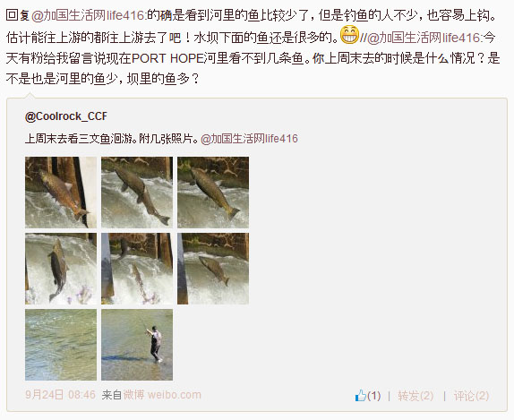The width and height of the screenshot is (514, 420).
Task: Click the first @加国生活网life416 mention after 回复
Action: pyautogui.click(x=89, y=15)
